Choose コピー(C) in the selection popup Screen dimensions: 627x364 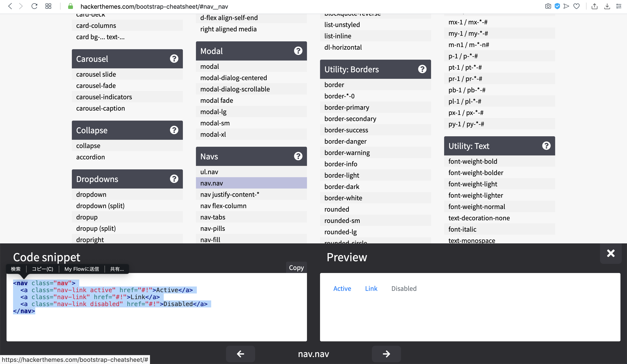pyautogui.click(x=42, y=269)
